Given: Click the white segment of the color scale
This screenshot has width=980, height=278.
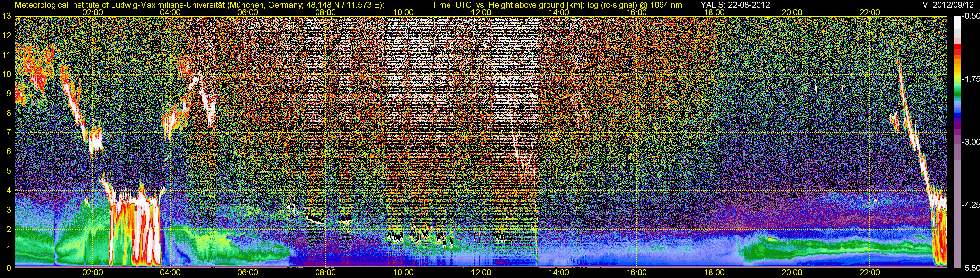Looking at the screenshot, I should coord(957,23).
